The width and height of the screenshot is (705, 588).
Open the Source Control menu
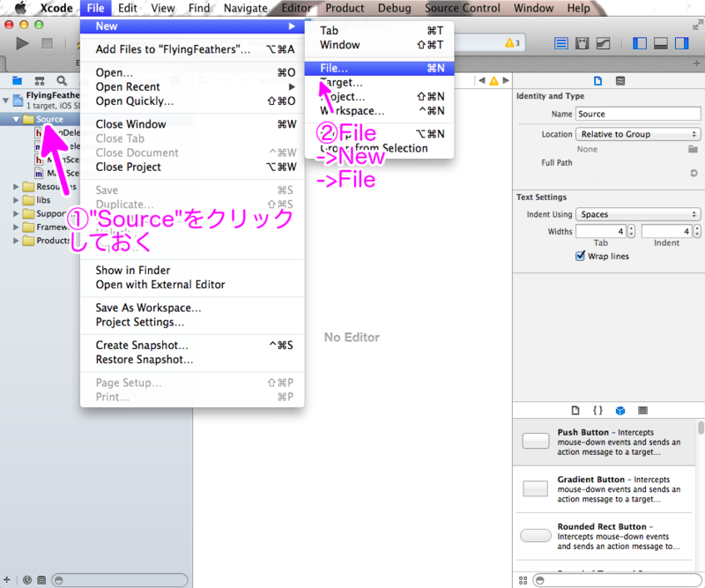coord(462,8)
